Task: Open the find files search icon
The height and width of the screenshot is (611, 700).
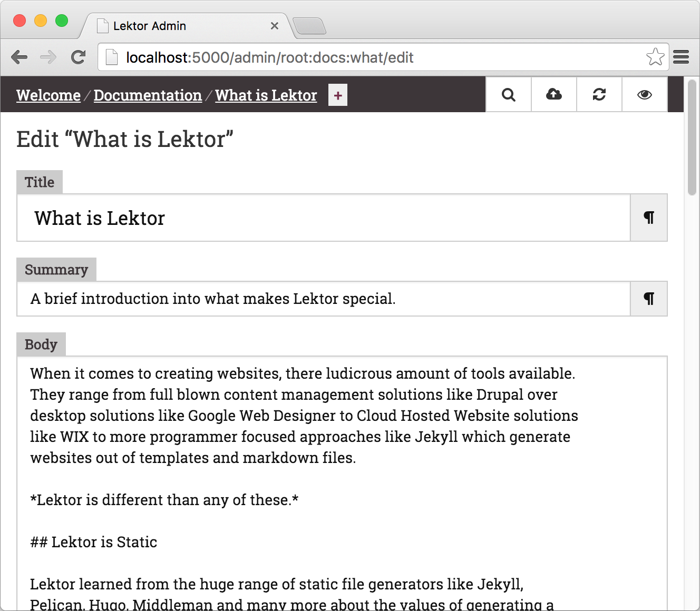Action: tap(508, 95)
